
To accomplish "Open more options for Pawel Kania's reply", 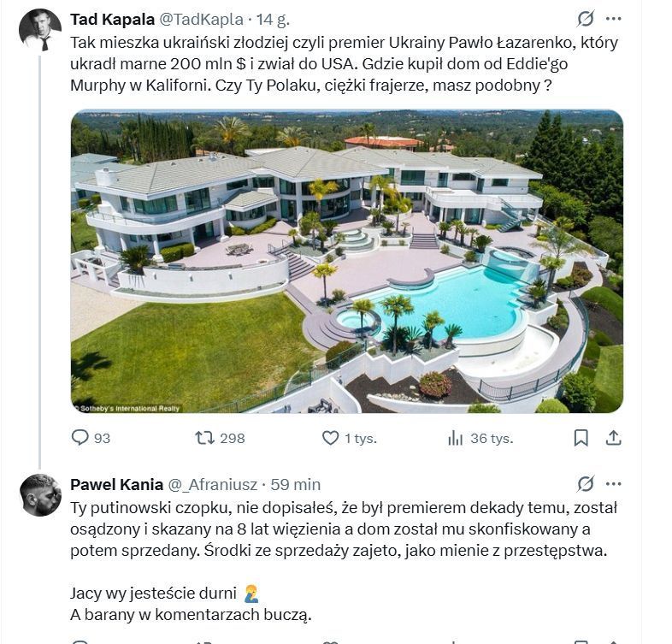I will [613, 484].
